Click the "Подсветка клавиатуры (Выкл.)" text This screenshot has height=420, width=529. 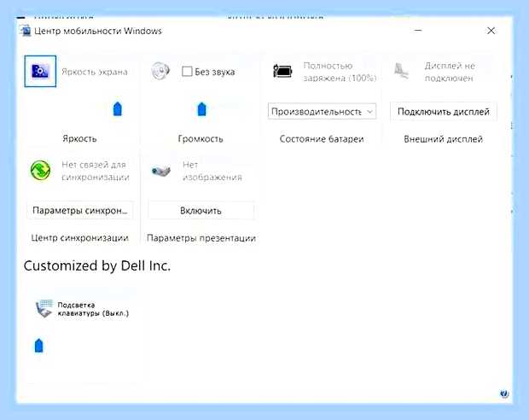click(x=93, y=309)
